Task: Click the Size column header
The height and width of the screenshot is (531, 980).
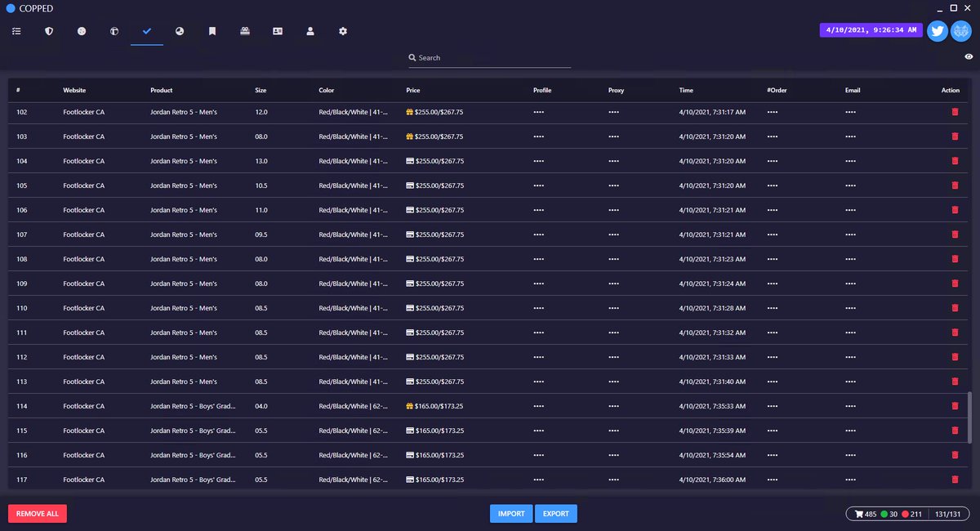Action: pyautogui.click(x=261, y=91)
